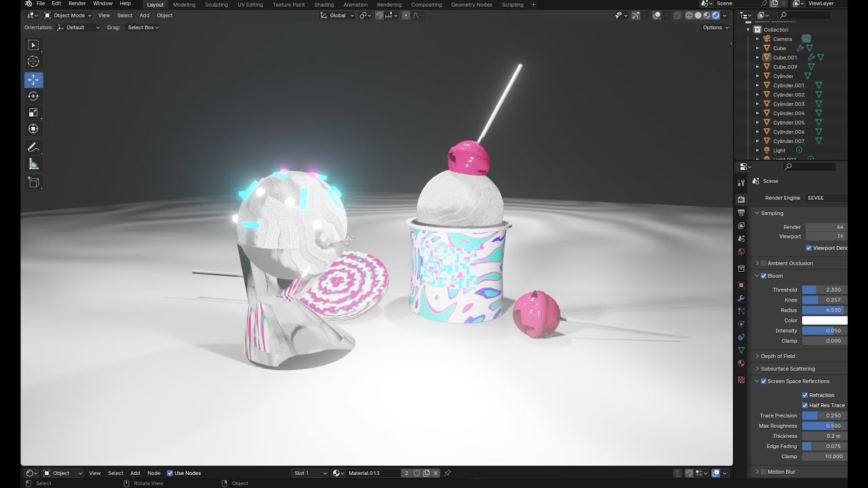The image size is (868, 488).
Task: Select the Add Cube tool
Action: point(33,182)
